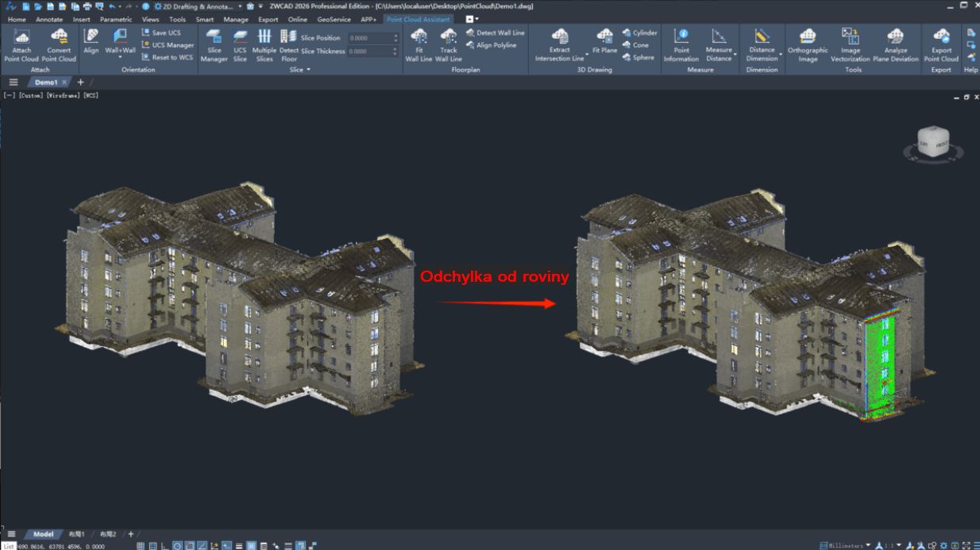980x550 pixels.
Task: Open the Slice Manager
Action: coord(214,44)
